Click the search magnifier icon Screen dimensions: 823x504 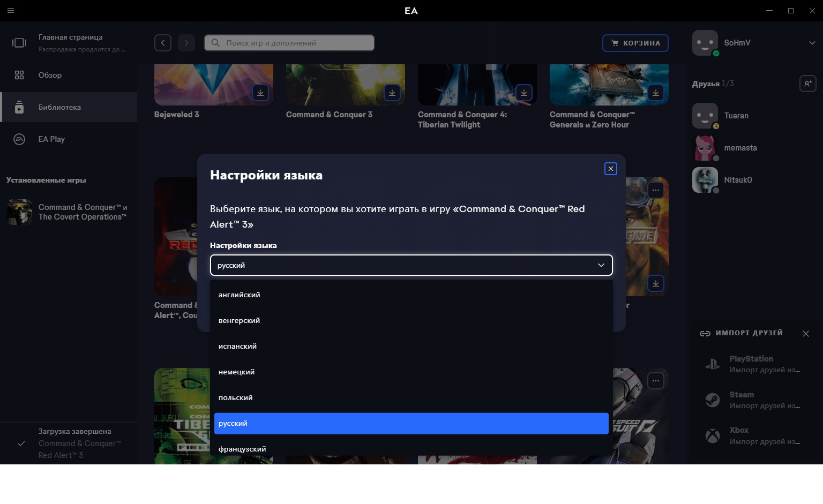[x=215, y=43]
